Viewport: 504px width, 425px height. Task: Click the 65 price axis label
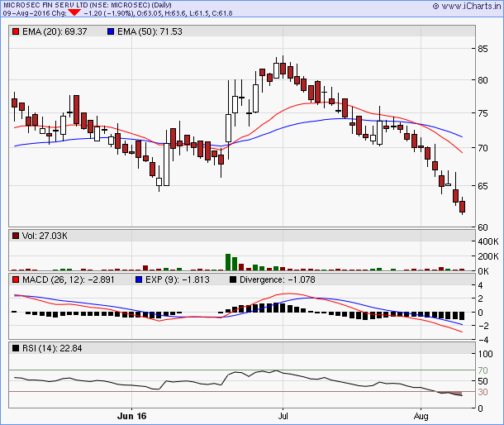(x=483, y=186)
